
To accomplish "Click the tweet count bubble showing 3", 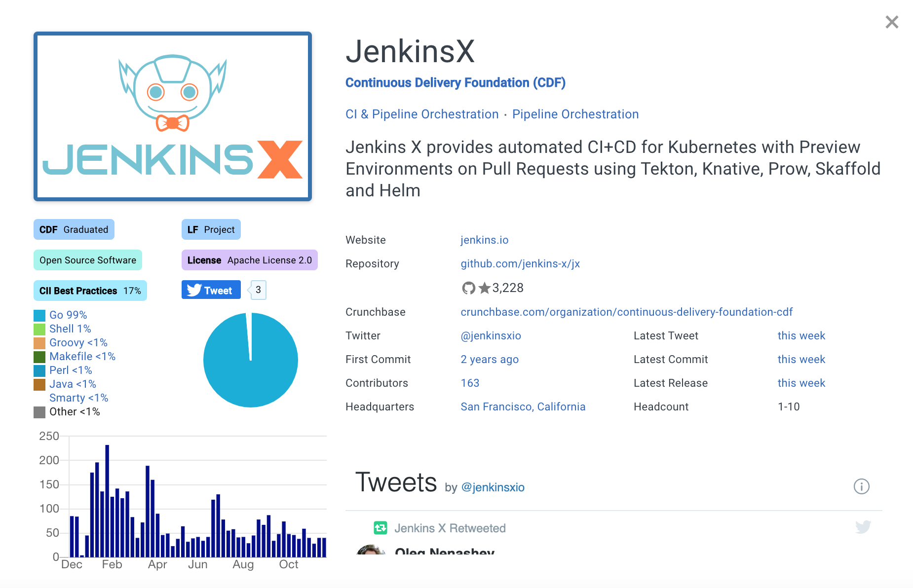I will [258, 290].
